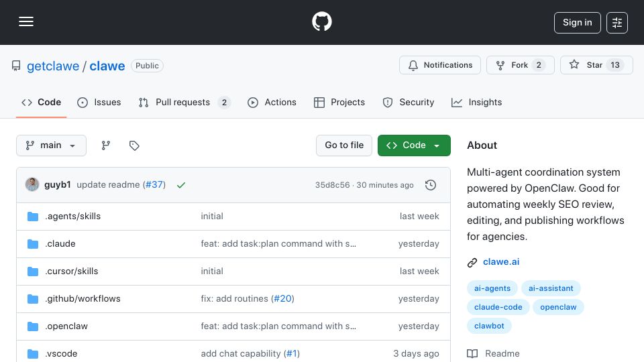Click the Sign in button
644x362 pixels.
577,23
